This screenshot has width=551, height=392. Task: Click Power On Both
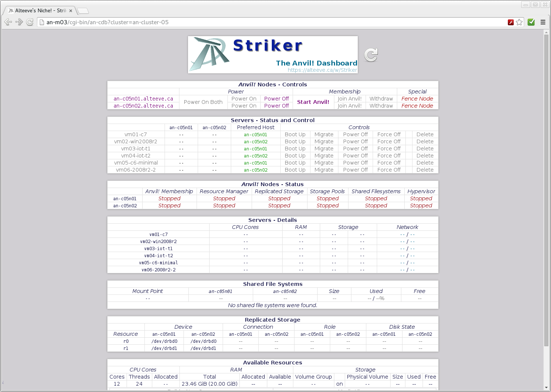(x=203, y=102)
